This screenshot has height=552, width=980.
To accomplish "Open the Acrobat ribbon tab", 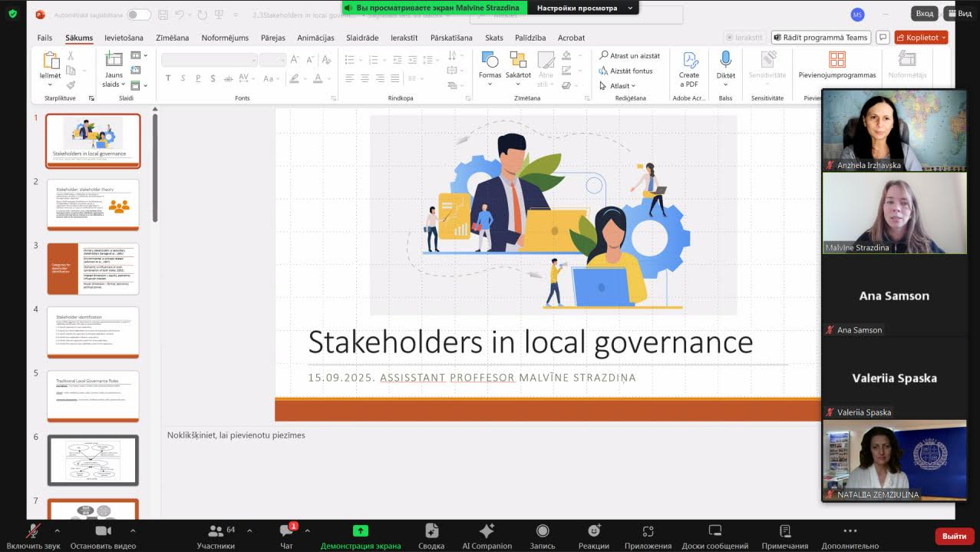I will (x=571, y=38).
